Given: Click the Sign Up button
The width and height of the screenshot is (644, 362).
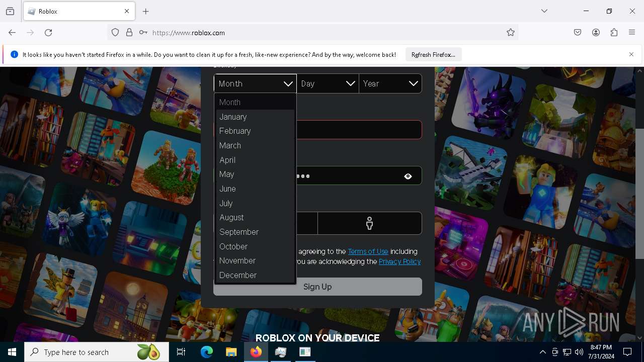Looking at the screenshot, I should point(317,287).
